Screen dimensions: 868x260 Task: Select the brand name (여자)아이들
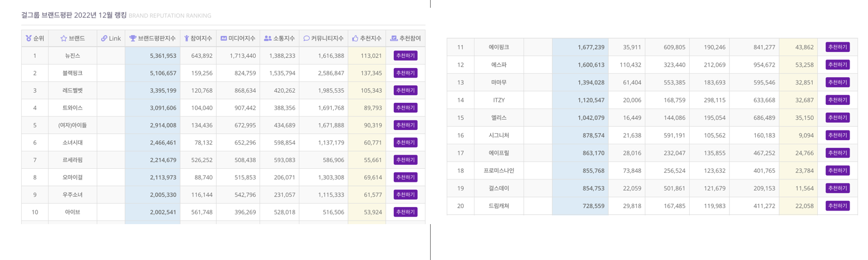click(73, 125)
